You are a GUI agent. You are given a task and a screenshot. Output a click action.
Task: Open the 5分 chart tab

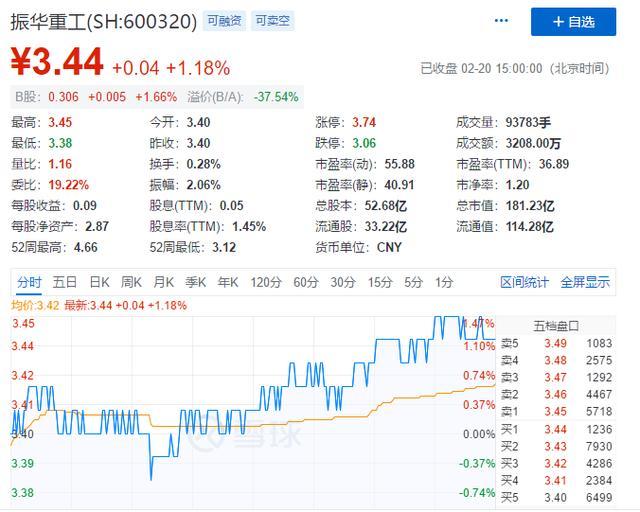413,282
